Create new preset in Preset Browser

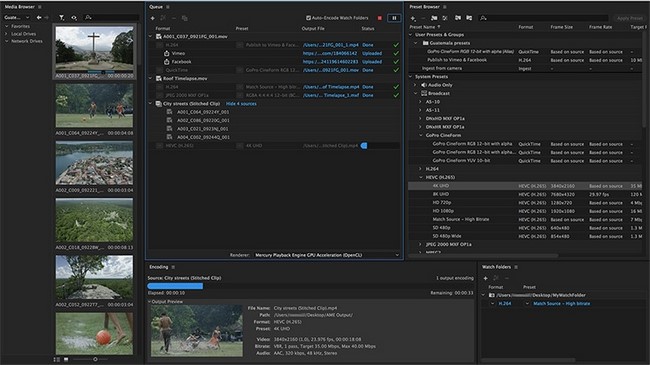(413, 18)
